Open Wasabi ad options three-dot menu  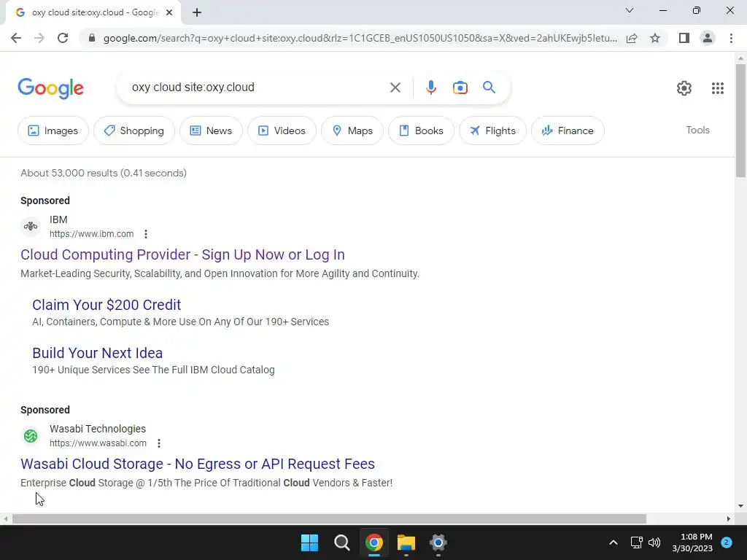click(158, 443)
